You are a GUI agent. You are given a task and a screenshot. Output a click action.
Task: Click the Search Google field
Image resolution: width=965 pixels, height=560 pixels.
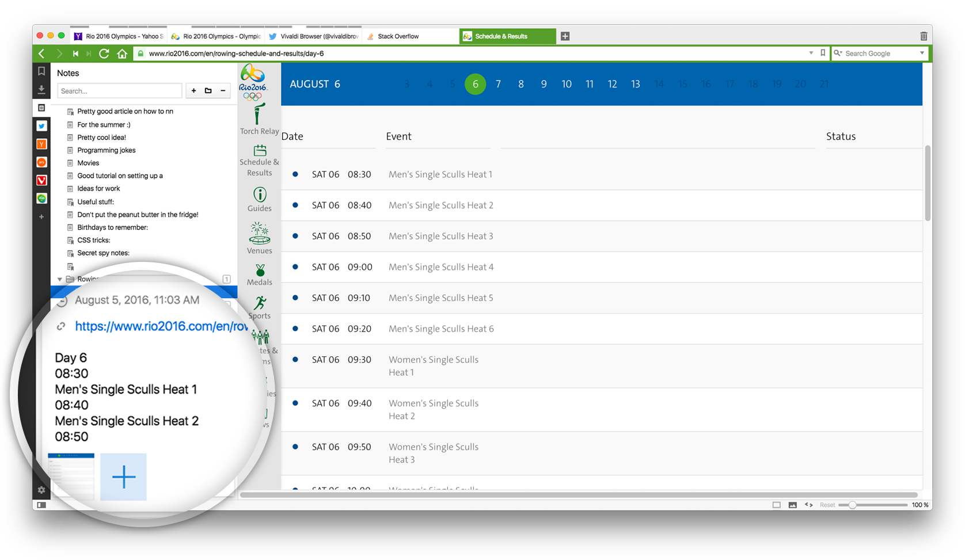coord(880,53)
